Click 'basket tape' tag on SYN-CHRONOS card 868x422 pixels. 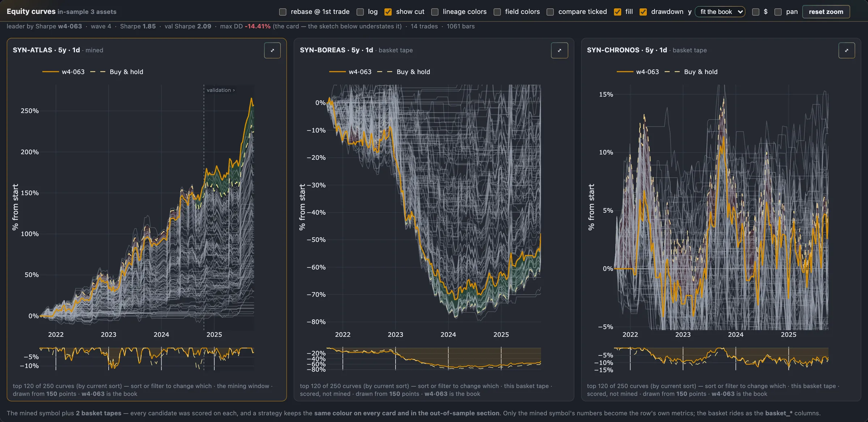(x=690, y=50)
